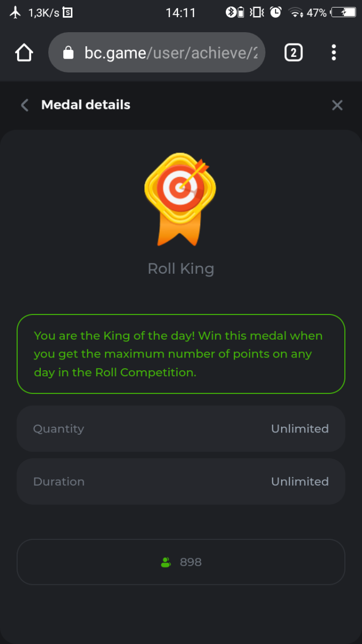Tap the airplane mode status icon
Screen dimensions: 362x644
(x=16, y=12)
